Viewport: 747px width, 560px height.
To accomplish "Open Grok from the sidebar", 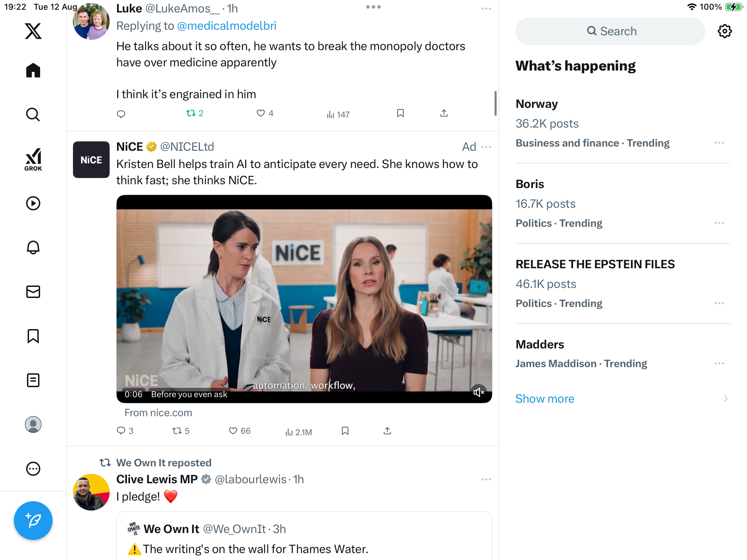I will click(33, 160).
